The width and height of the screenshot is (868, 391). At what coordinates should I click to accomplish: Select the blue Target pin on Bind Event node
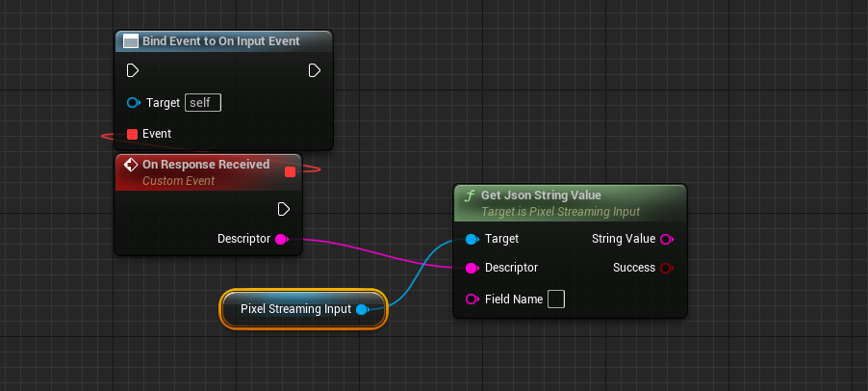click(133, 102)
